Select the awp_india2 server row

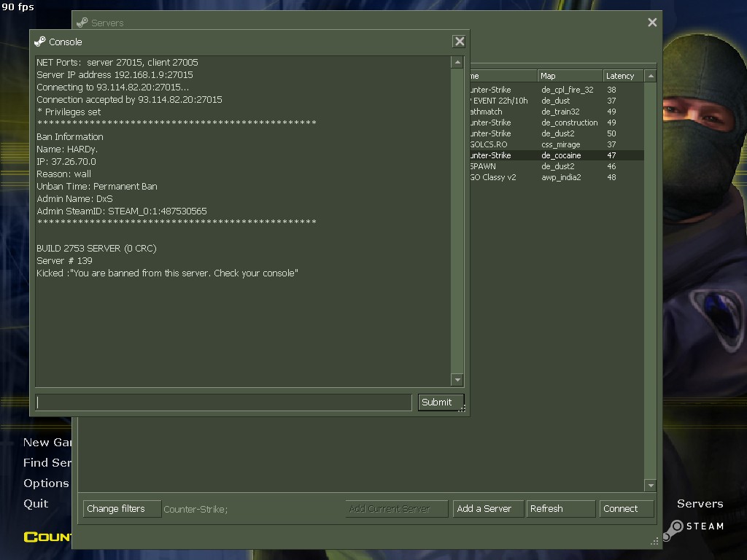[x=557, y=177]
